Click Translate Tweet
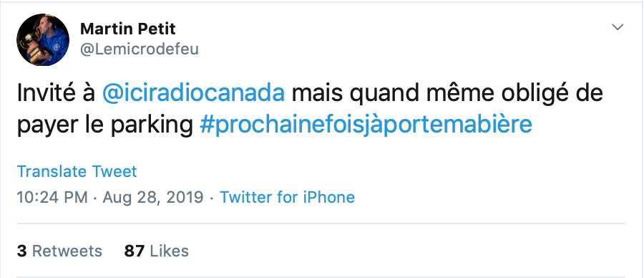 pyautogui.click(x=77, y=171)
